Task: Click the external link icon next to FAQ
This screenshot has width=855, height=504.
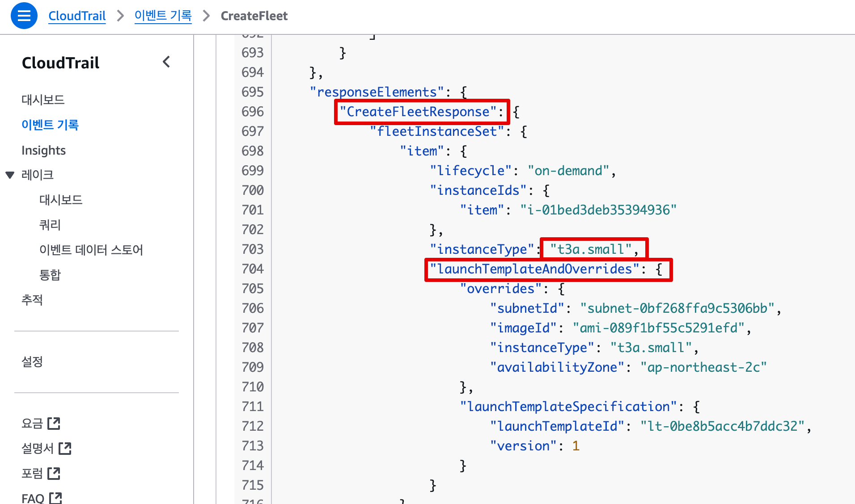Action: 56,498
